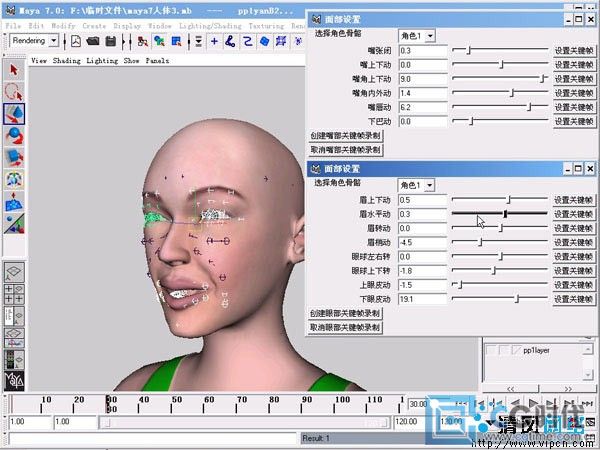Screen dimensions: 600x450
Task: Click the 嘴角上下动 slider track
Action: (x=500, y=78)
